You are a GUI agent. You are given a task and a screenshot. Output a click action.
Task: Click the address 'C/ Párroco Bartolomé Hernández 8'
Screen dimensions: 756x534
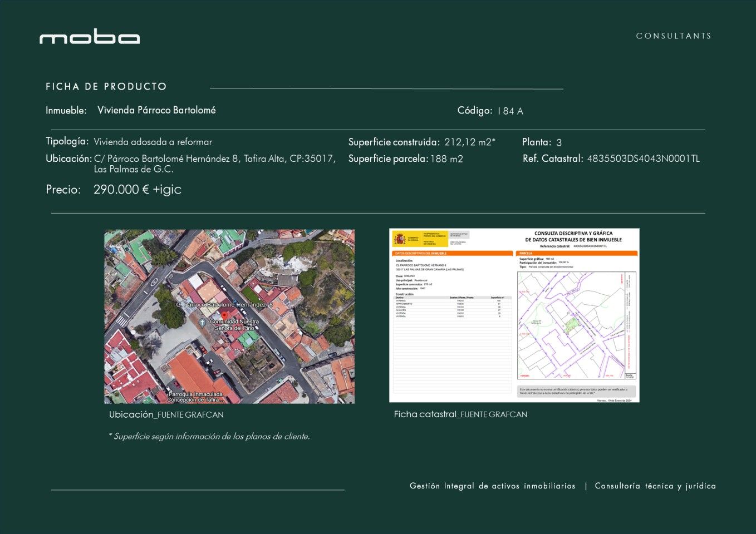(x=166, y=159)
